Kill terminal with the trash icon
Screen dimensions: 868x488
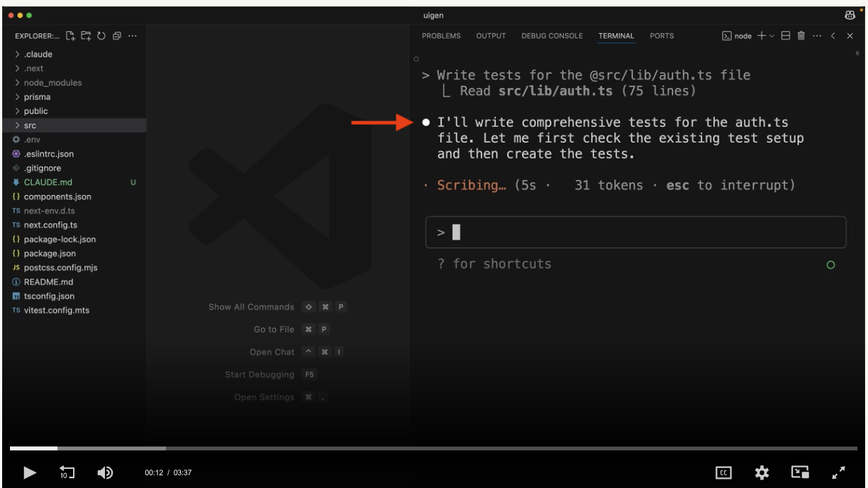point(801,35)
